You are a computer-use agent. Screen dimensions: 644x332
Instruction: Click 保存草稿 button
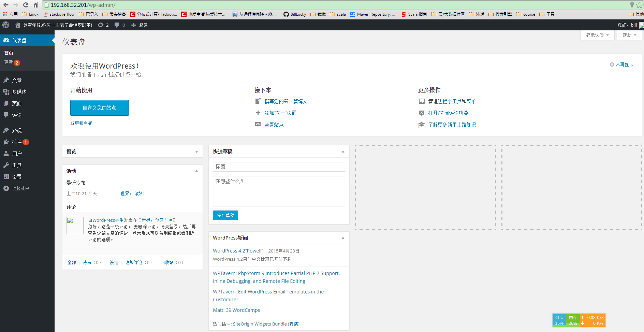click(x=225, y=215)
